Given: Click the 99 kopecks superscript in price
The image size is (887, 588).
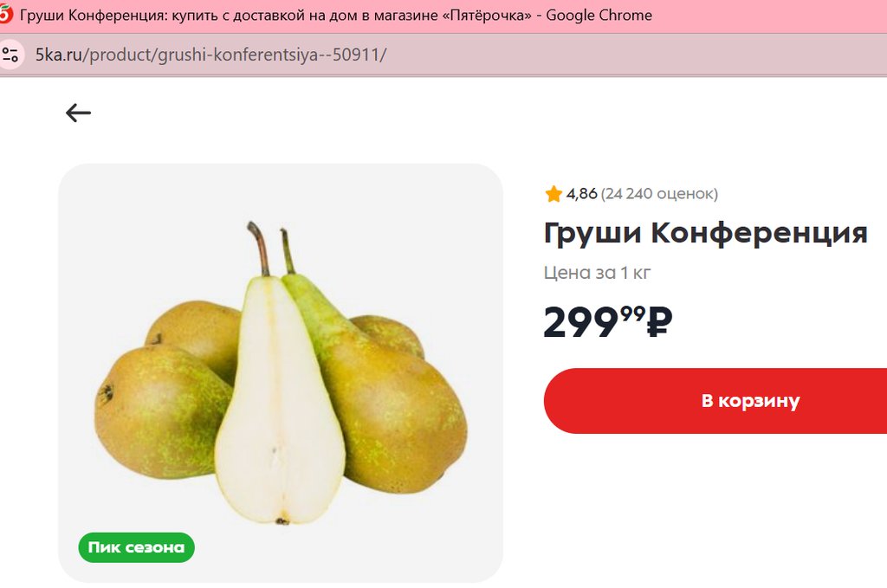Looking at the screenshot, I should pyautogui.click(x=633, y=313).
